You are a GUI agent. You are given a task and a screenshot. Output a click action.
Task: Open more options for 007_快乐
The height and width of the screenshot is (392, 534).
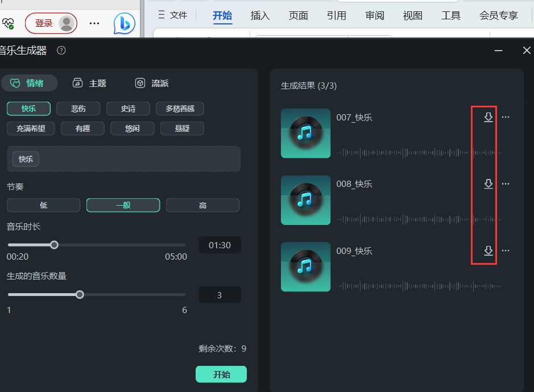506,118
